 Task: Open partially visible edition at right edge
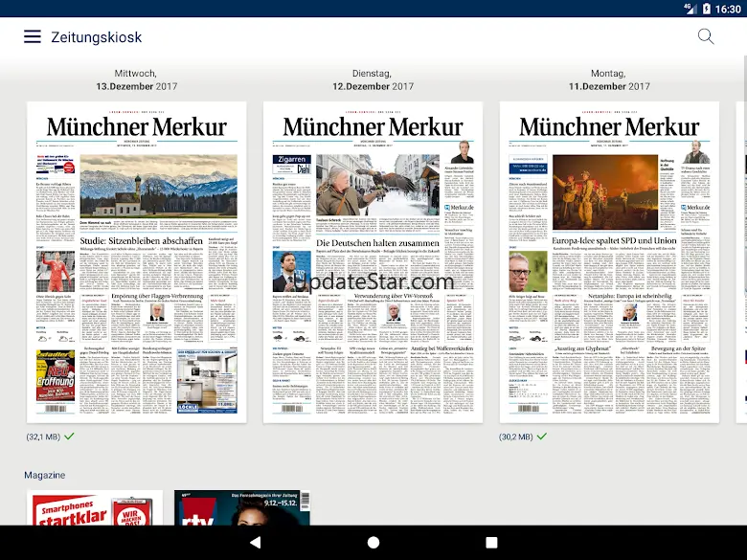(742, 262)
